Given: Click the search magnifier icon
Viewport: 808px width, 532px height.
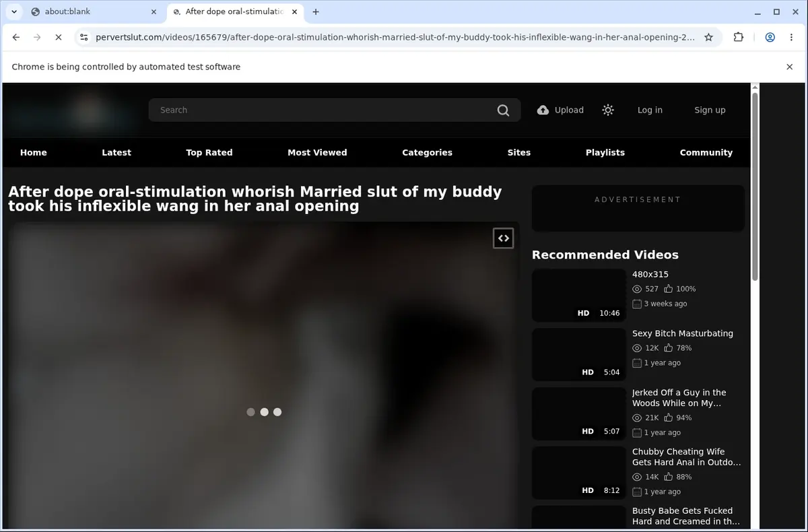Looking at the screenshot, I should [x=503, y=110].
